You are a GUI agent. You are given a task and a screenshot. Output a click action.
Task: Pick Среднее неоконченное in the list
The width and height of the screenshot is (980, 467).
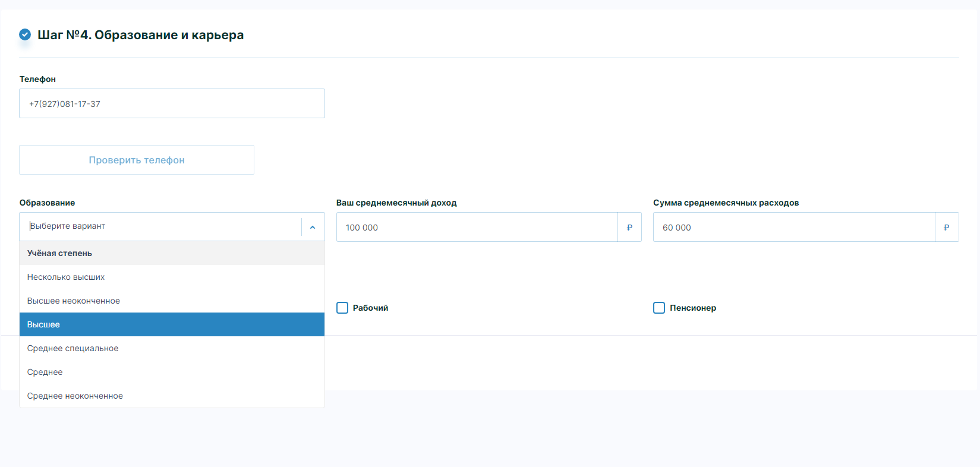[x=75, y=396]
